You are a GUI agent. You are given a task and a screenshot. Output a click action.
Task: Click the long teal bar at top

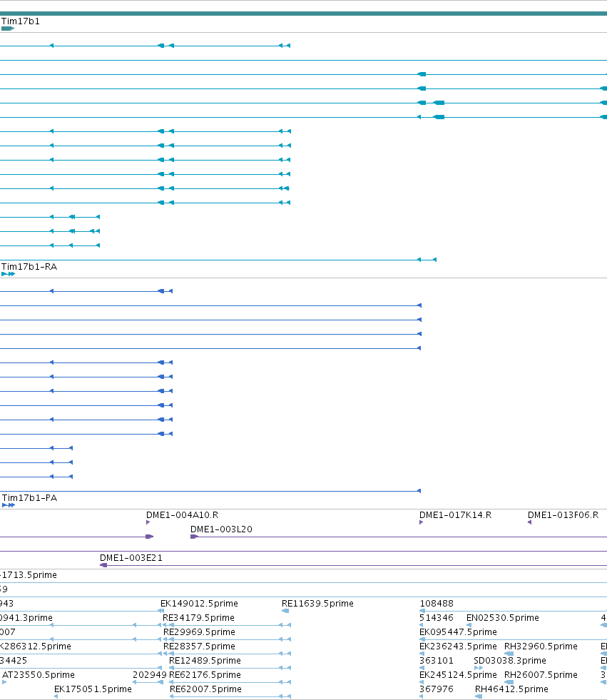304,14
